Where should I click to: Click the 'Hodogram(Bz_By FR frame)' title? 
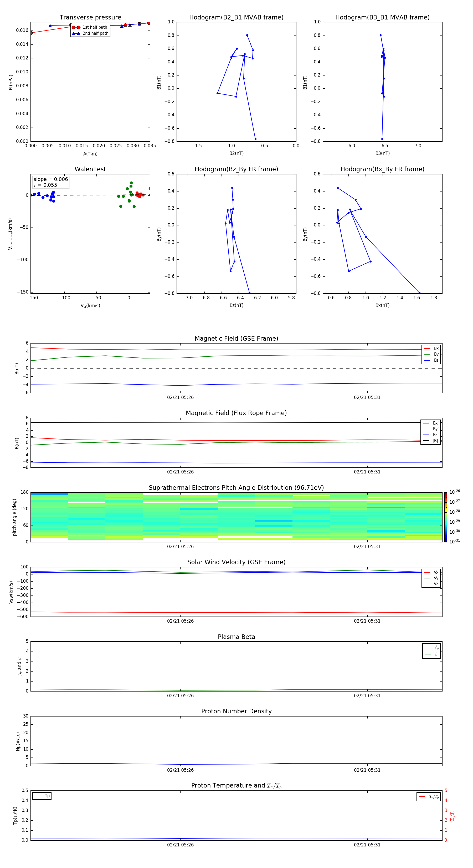coord(236,169)
